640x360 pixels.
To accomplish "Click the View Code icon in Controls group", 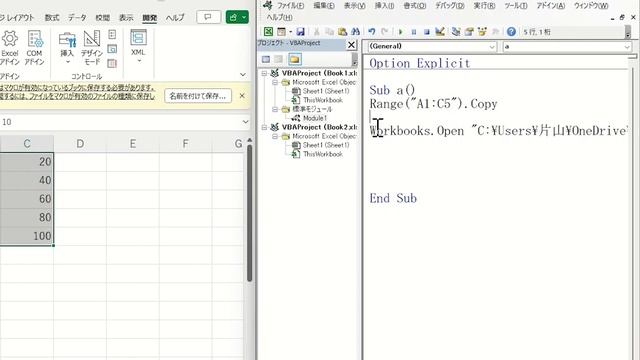I will point(112,49).
